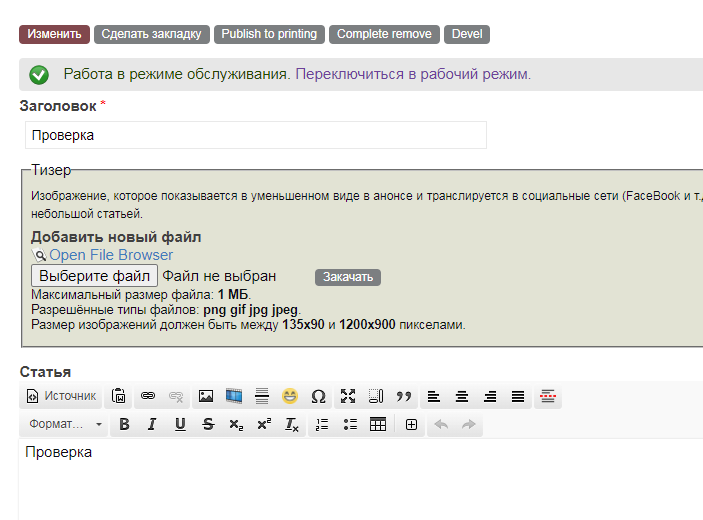Toggle show blocks icon

point(376,396)
